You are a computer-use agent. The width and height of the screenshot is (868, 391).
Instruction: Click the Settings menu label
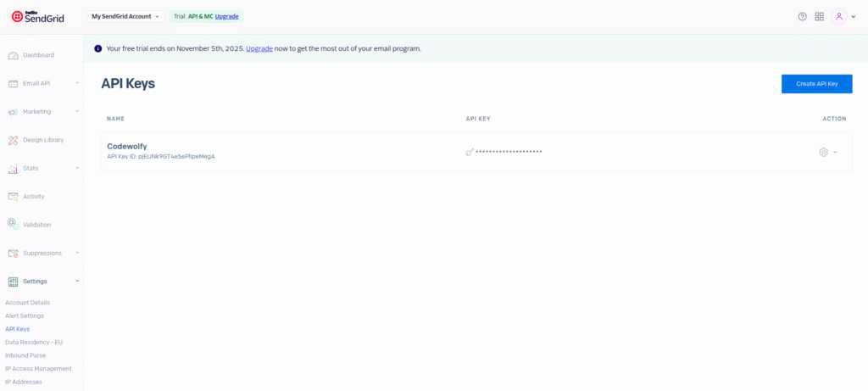coord(35,282)
